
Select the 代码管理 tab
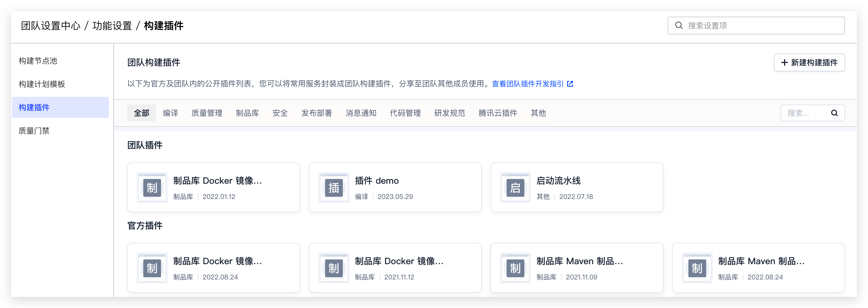coord(405,113)
